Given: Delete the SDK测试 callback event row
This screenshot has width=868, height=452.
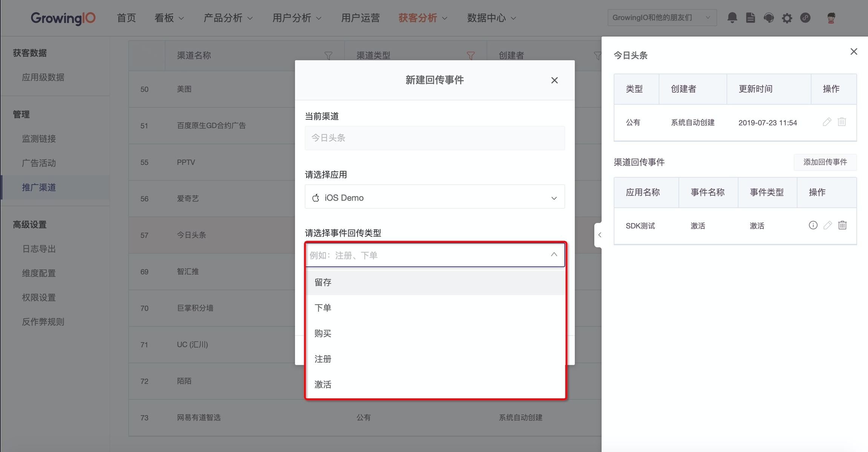Looking at the screenshot, I should tap(842, 225).
